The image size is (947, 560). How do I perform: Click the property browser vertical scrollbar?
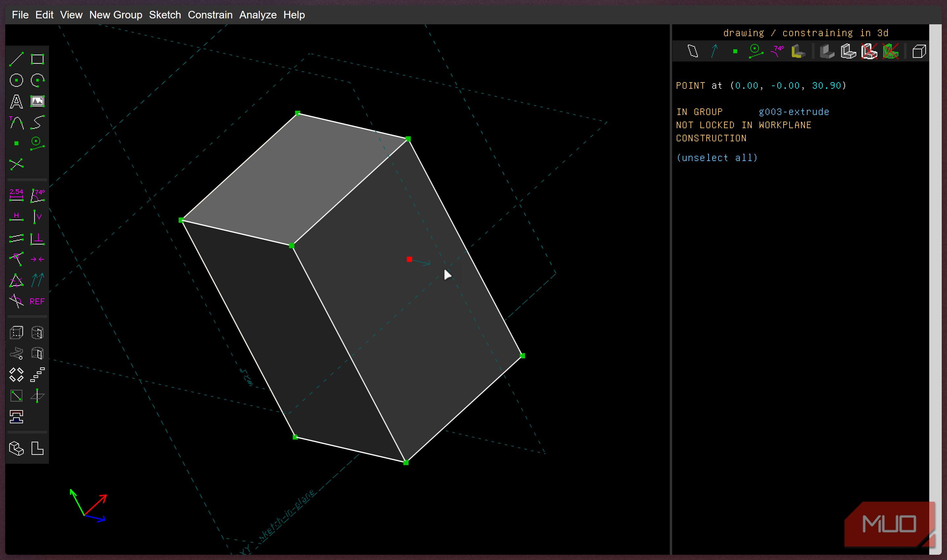click(x=935, y=289)
